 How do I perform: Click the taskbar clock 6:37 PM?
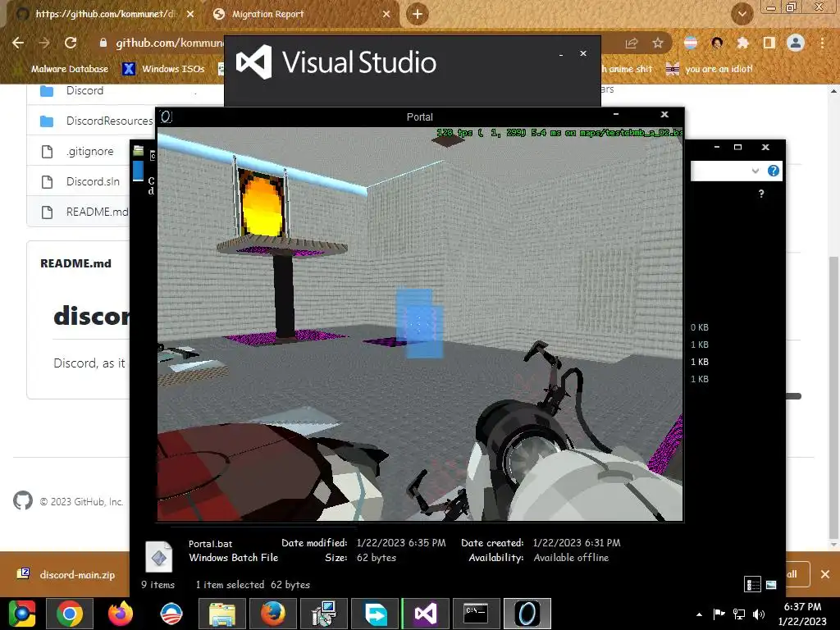802,607
